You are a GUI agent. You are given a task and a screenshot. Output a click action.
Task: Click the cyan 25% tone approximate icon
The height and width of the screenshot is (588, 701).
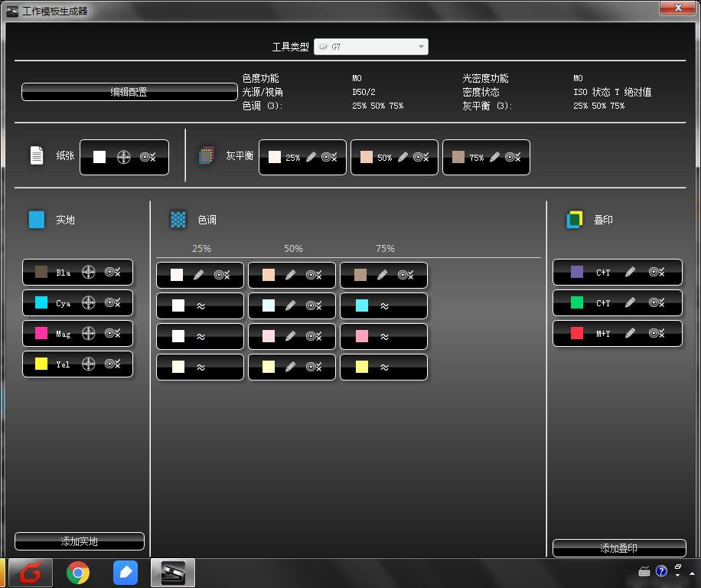(201, 305)
